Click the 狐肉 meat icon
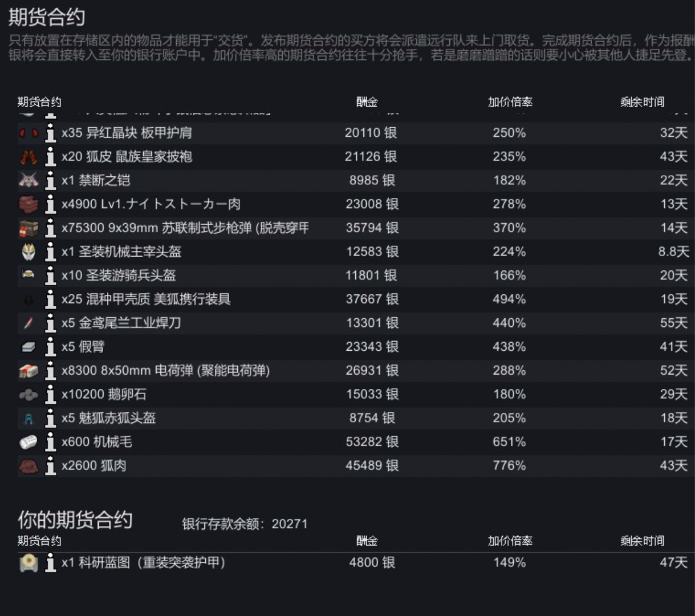The image size is (695, 616). tap(29, 466)
